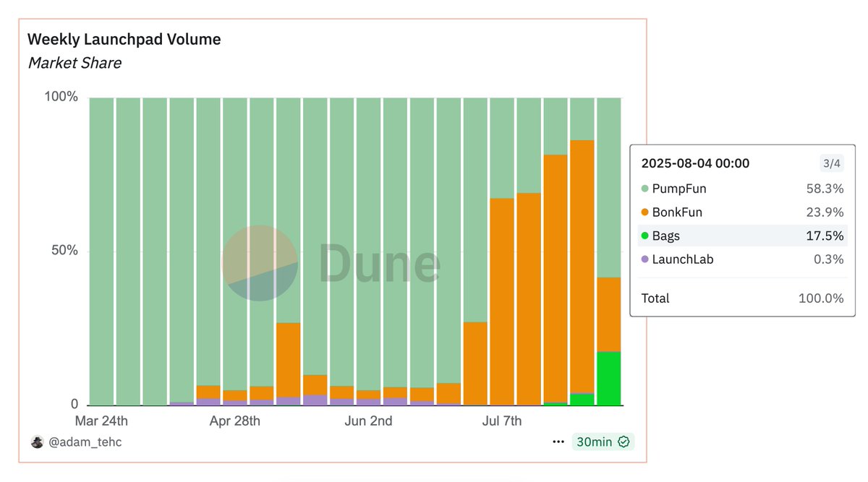Click the Market Share subtitle
Screen dimensions: 868x482
[x=75, y=63]
